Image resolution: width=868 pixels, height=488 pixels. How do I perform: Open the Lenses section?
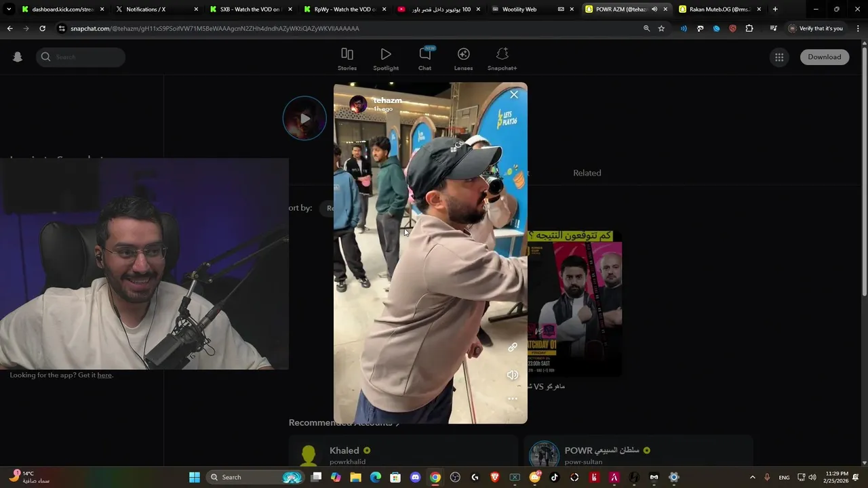[x=463, y=59]
